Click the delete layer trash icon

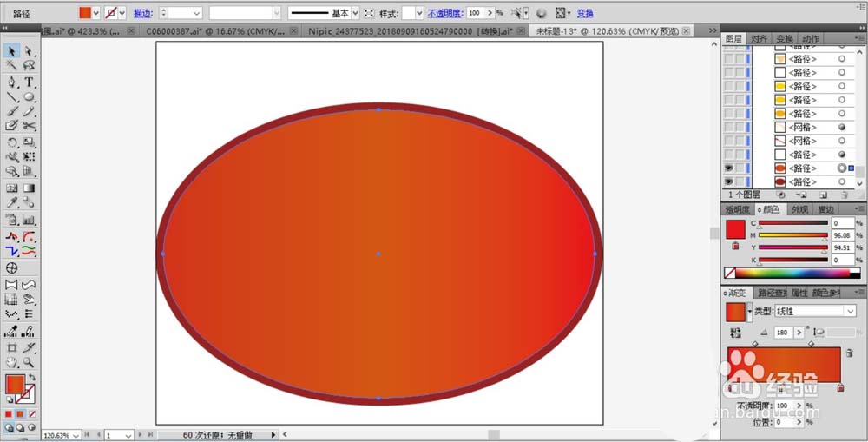[845, 195]
